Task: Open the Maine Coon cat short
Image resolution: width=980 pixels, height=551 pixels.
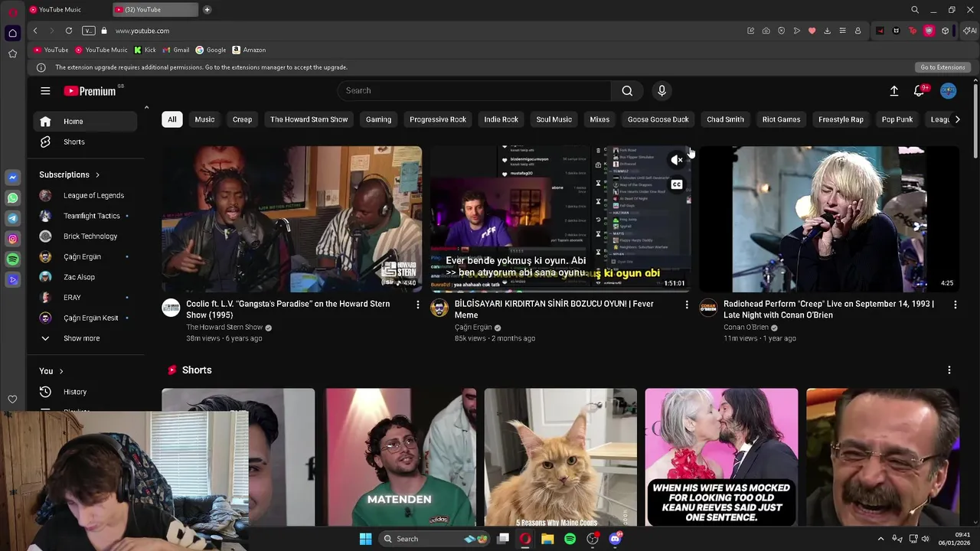Action: point(560,458)
